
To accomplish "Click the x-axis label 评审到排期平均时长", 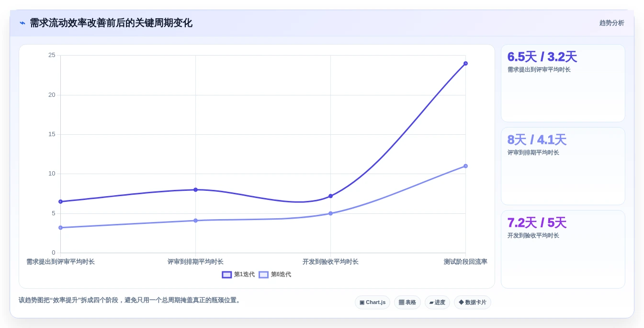I will tap(195, 262).
